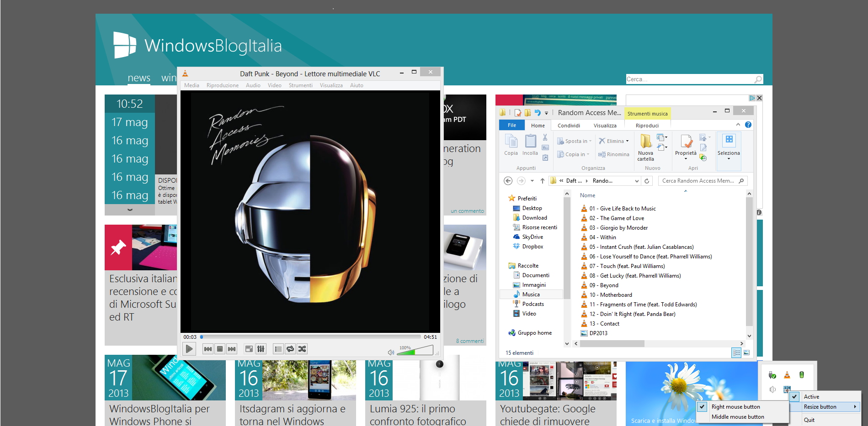The height and width of the screenshot is (426, 868).
Task: Expand Elimina dropdown arrow
Action: 627,141
